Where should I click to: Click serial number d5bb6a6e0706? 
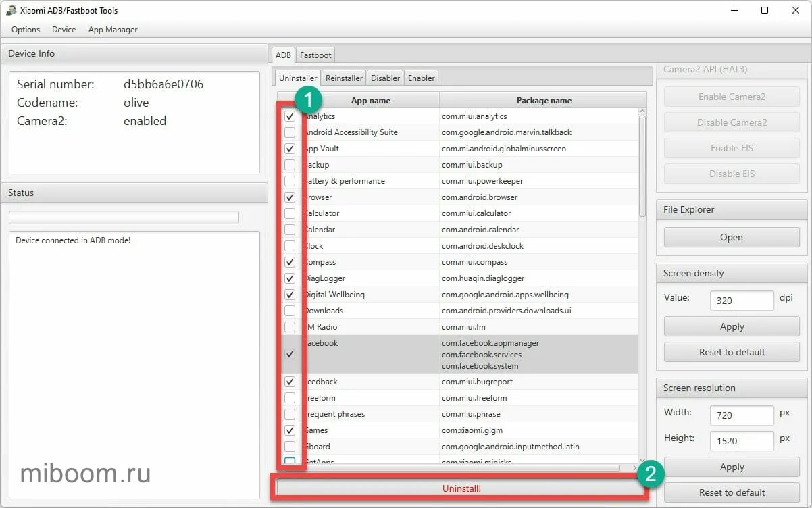tap(163, 84)
